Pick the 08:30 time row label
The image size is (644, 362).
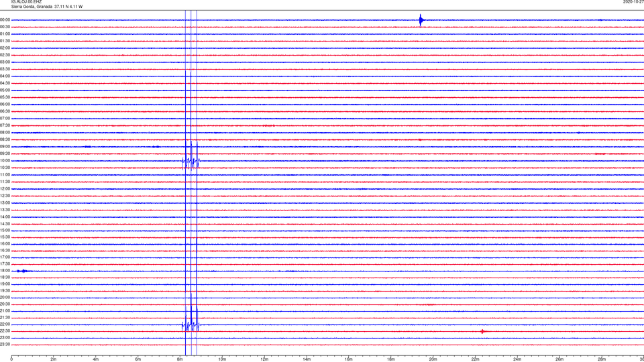pos(5,139)
